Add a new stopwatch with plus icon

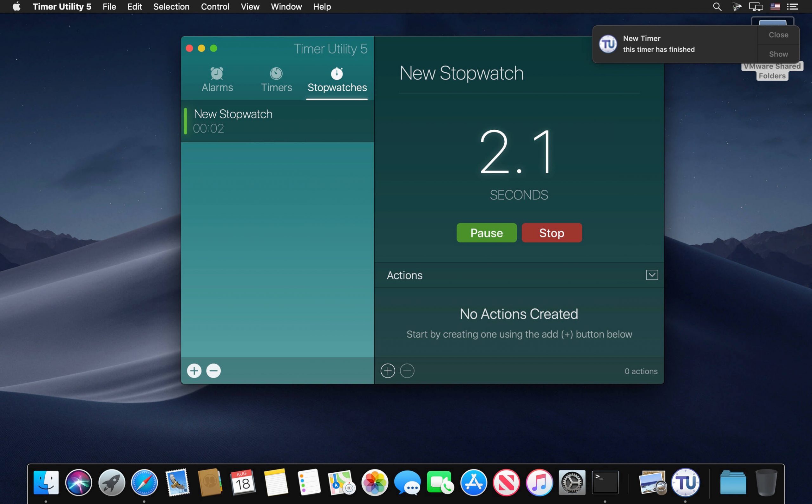[x=194, y=371]
